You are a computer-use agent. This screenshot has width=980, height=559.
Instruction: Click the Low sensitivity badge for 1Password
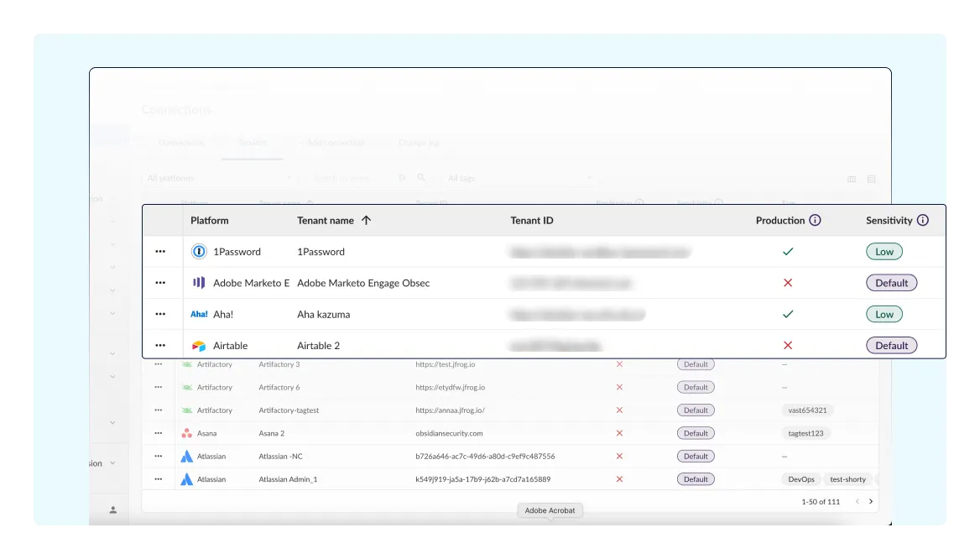(x=884, y=251)
